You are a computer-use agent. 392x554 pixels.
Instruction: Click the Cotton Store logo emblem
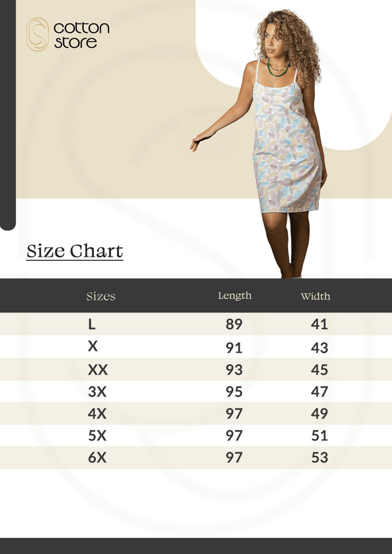(38, 34)
